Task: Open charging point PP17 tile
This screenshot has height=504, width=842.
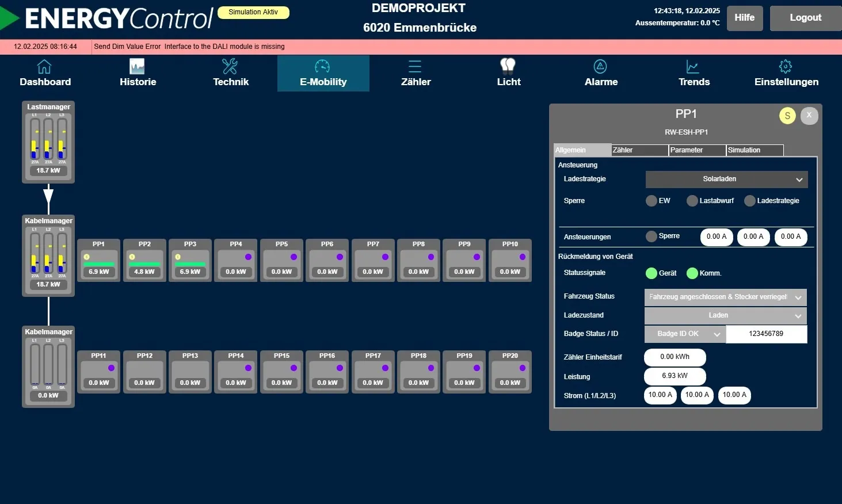Action: tap(373, 372)
